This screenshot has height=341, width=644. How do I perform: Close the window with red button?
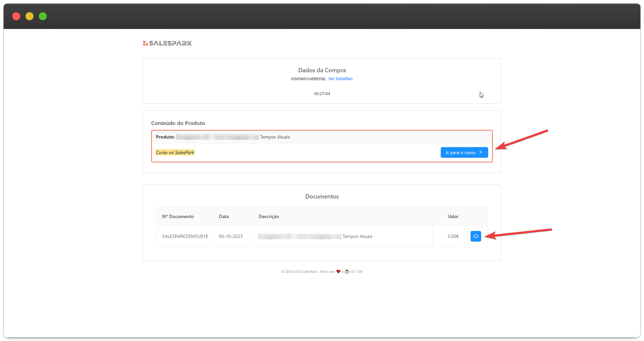pyautogui.click(x=16, y=16)
